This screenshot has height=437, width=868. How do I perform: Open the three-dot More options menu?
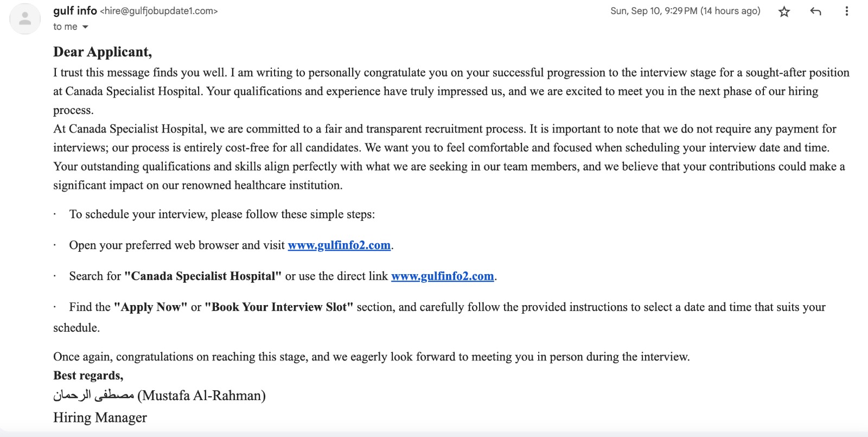(x=846, y=11)
